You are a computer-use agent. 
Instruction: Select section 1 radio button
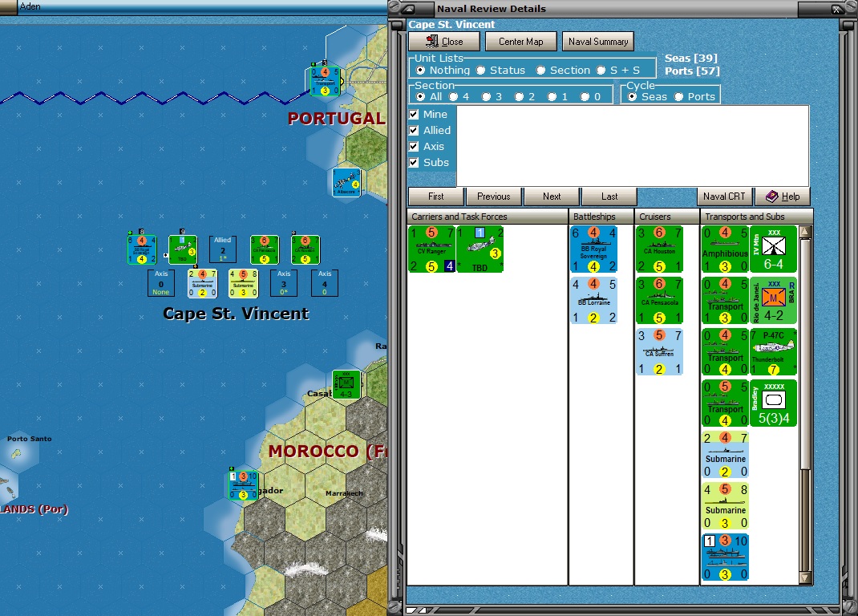coord(552,96)
